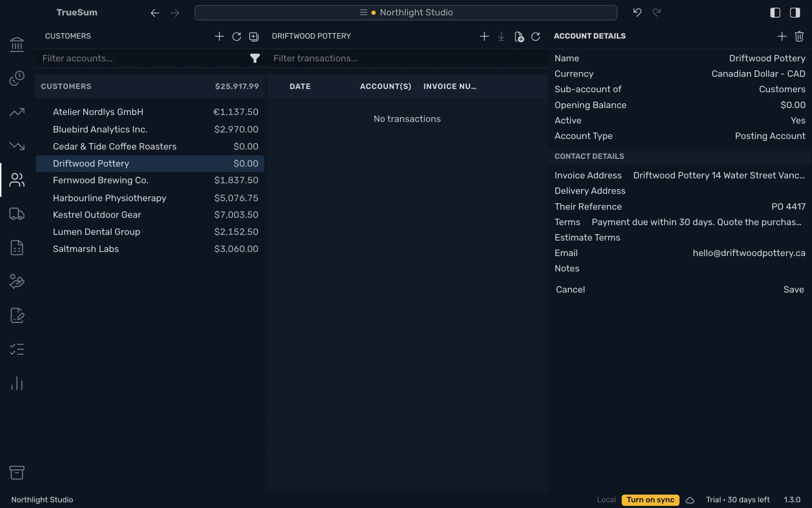Select Harbourline Physiotherapy customer

150,198
